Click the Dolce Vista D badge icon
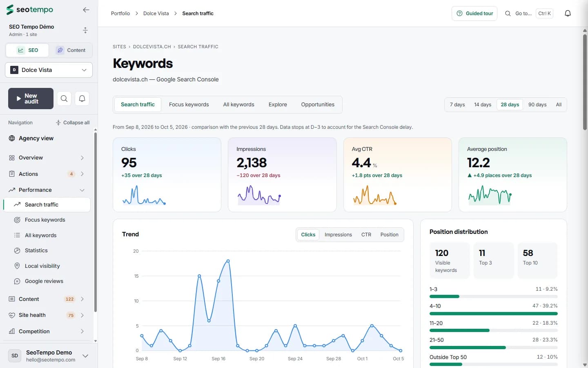The width and height of the screenshot is (588, 368). coord(14,70)
